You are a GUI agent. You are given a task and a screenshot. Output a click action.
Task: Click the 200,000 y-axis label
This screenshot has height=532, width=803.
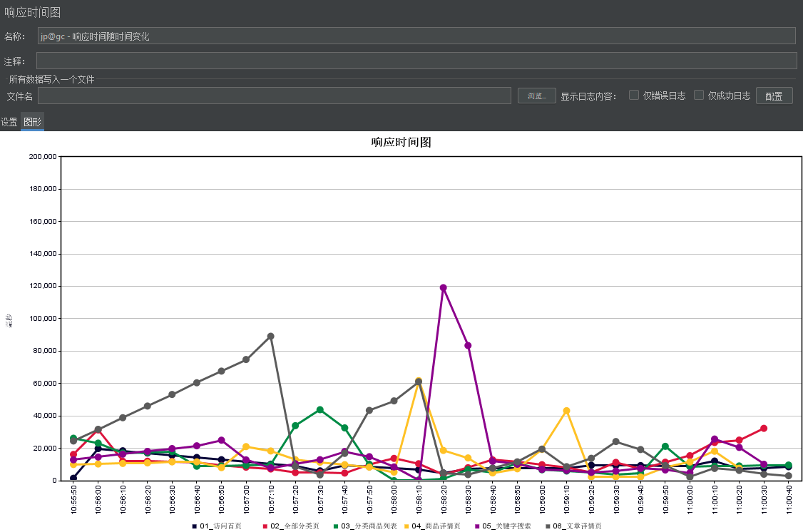[x=43, y=156]
